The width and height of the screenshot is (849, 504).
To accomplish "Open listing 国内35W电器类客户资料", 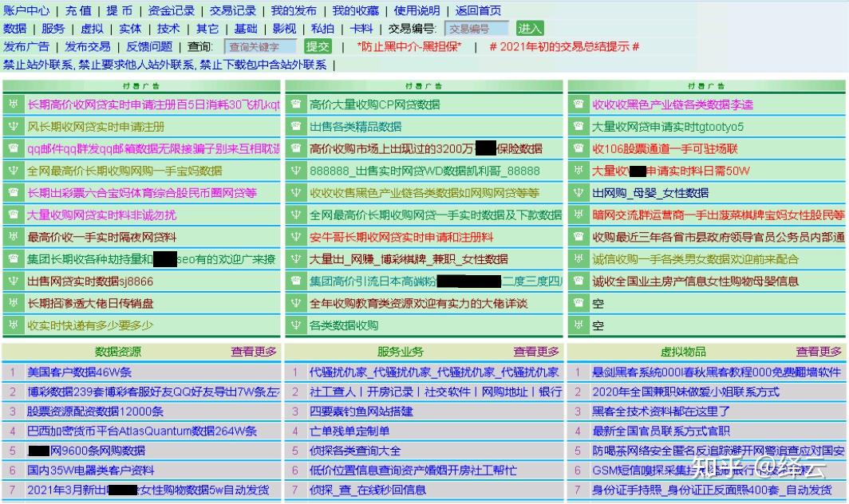I will 91,471.
